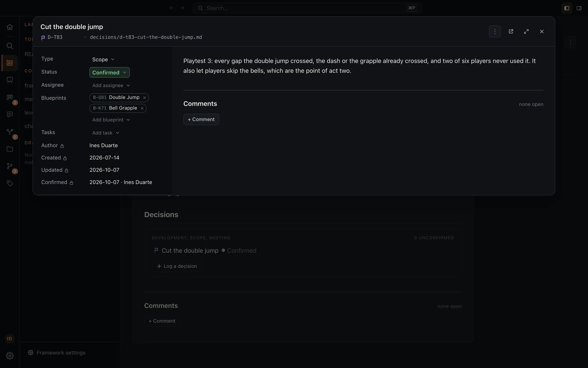
Task: Click the Search input field
Action: coord(307,8)
